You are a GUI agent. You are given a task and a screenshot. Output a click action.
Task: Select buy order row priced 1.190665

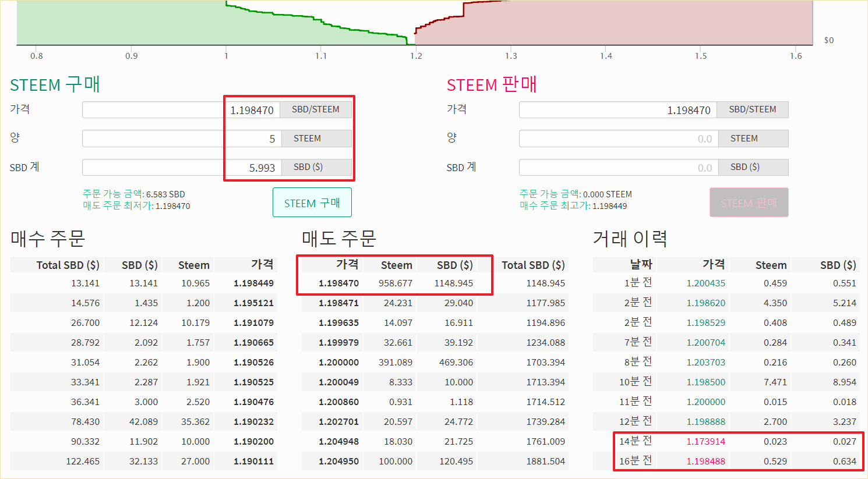coord(143,343)
